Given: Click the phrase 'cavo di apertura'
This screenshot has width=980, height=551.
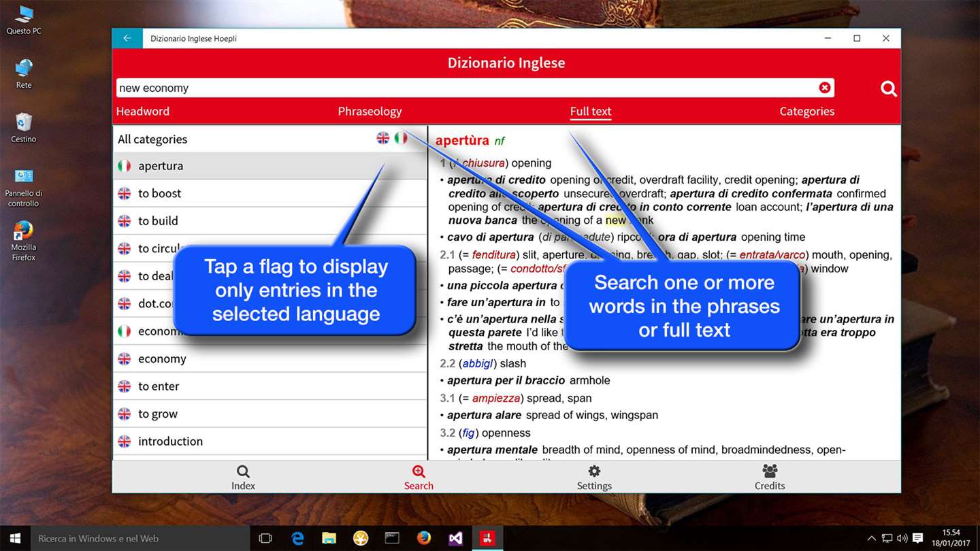Looking at the screenshot, I should (491, 237).
